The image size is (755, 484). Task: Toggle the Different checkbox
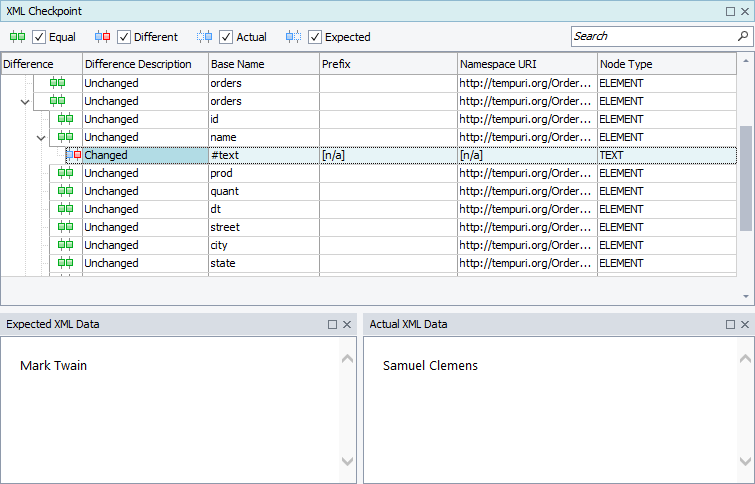pos(125,37)
